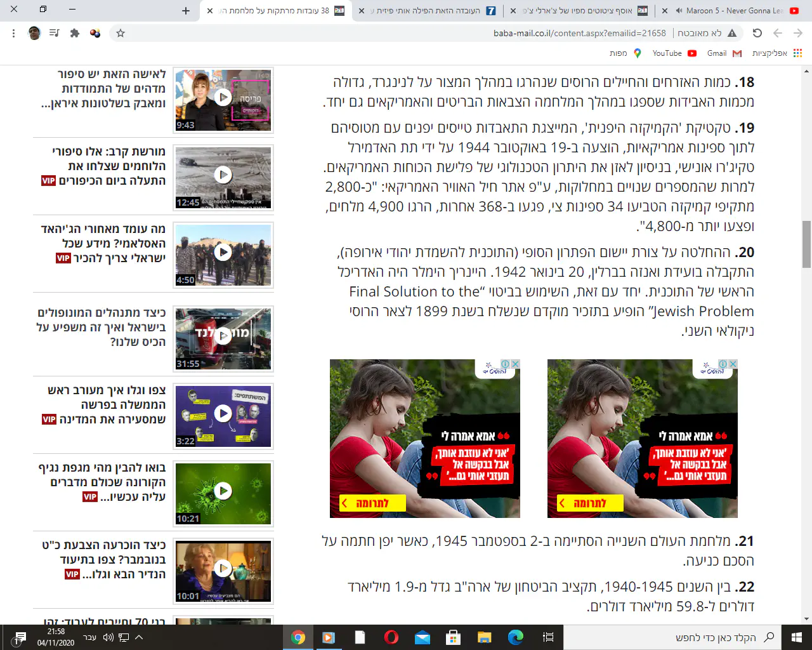Launch Microsoft Edge from the taskbar
The width and height of the screenshot is (812, 650).
515,637
